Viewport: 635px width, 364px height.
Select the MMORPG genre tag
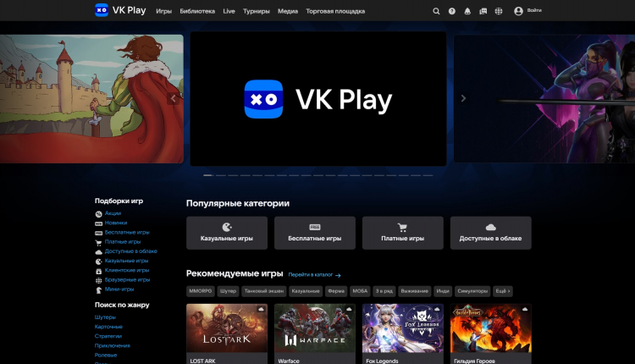200,291
